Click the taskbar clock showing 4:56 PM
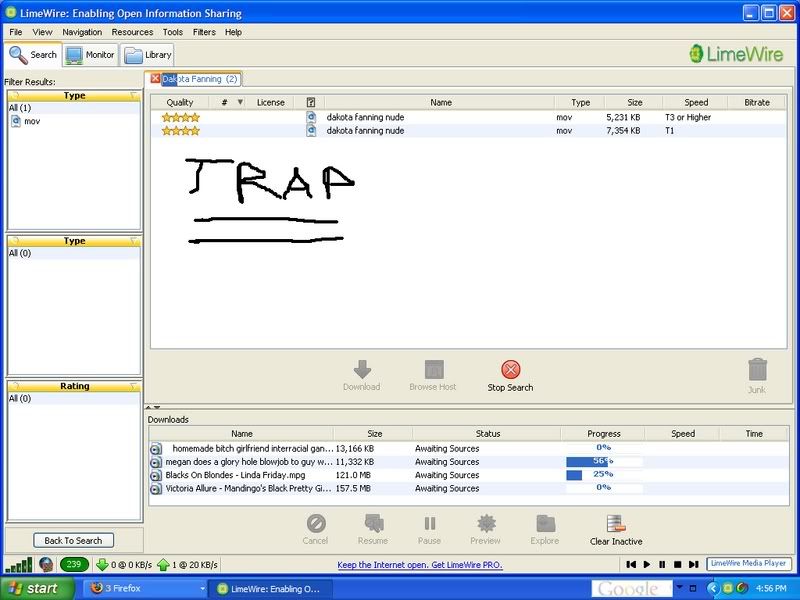Image resolution: width=800 pixels, height=600 pixels. pyautogui.click(x=771, y=589)
